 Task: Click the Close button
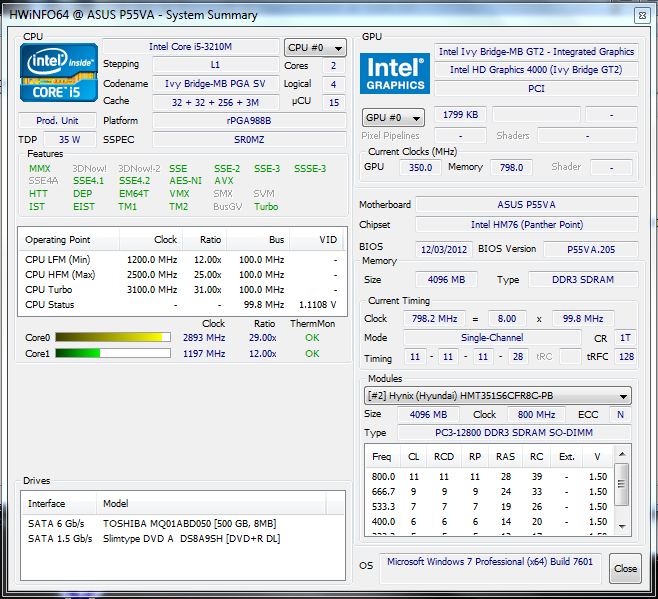(x=625, y=568)
